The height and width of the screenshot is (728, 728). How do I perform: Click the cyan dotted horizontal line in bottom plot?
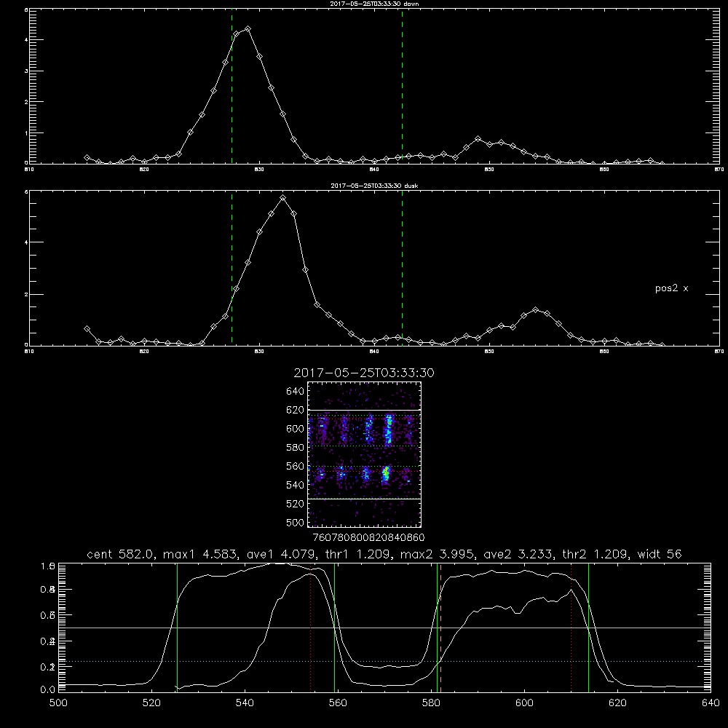[384, 661]
